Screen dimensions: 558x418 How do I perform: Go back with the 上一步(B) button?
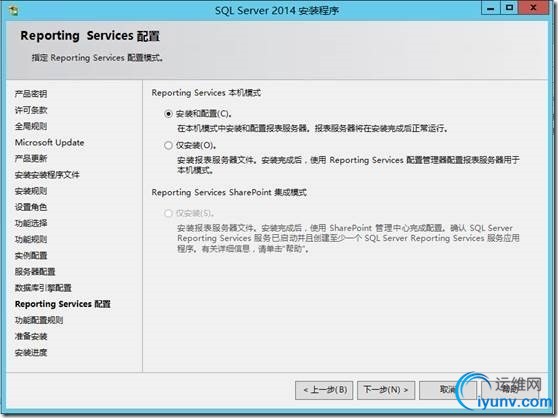(x=324, y=390)
